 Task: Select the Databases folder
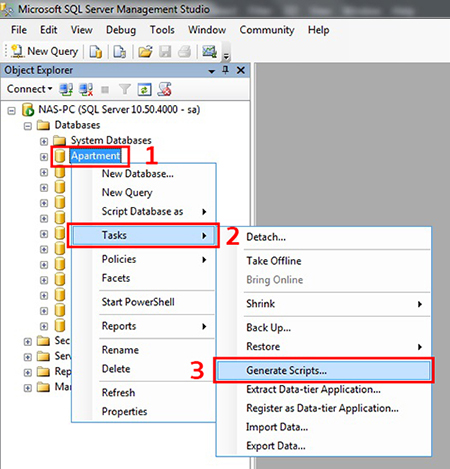pyautogui.click(x=77, y=125)
